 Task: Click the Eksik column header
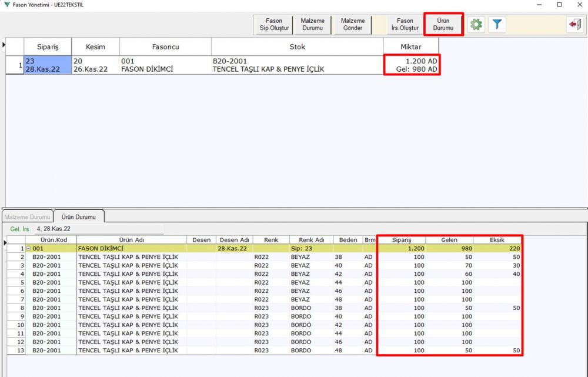[x=497, y=240]
